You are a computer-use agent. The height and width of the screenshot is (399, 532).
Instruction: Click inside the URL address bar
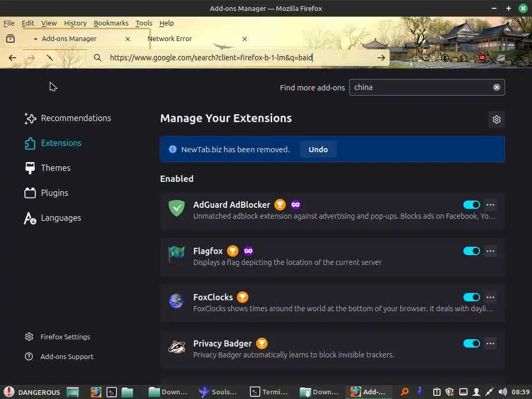(237, 58)
